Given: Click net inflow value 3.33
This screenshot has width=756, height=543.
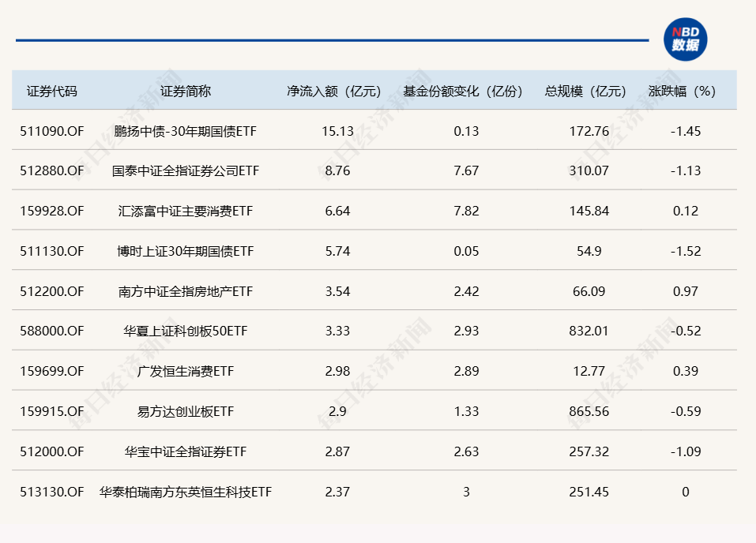Looking at the screenshot, I should (337, 331).
